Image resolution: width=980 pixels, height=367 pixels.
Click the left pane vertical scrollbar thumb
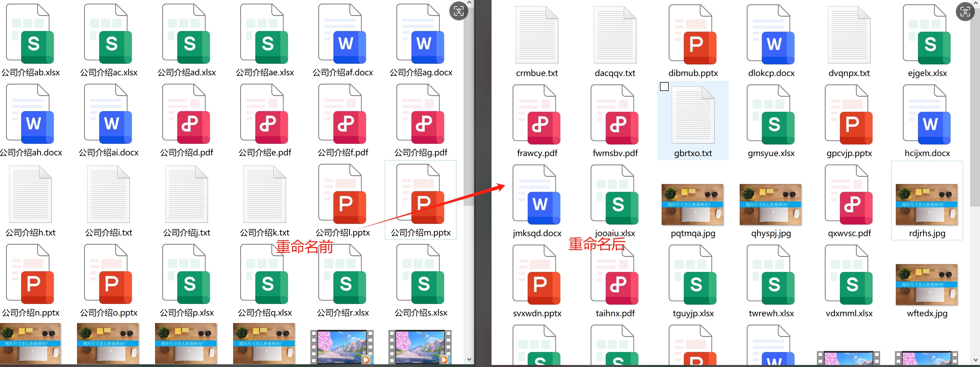point(469,106)
